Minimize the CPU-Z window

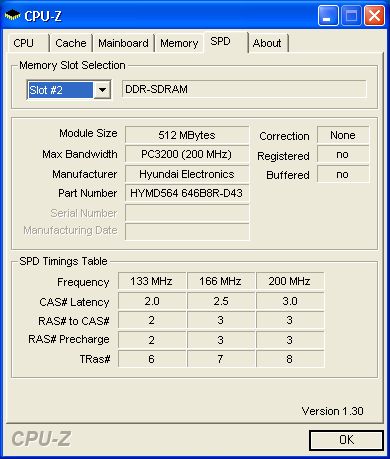coord(328,16)
